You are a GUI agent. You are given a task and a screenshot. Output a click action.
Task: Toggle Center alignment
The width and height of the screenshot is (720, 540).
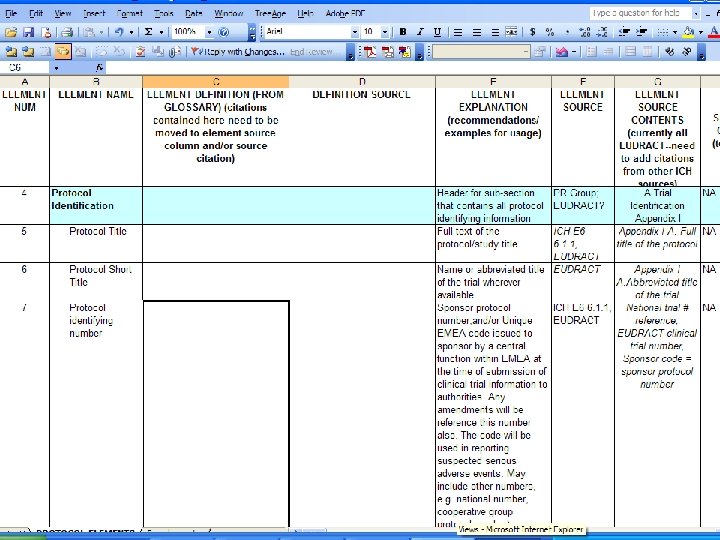(x=477, y=32)
